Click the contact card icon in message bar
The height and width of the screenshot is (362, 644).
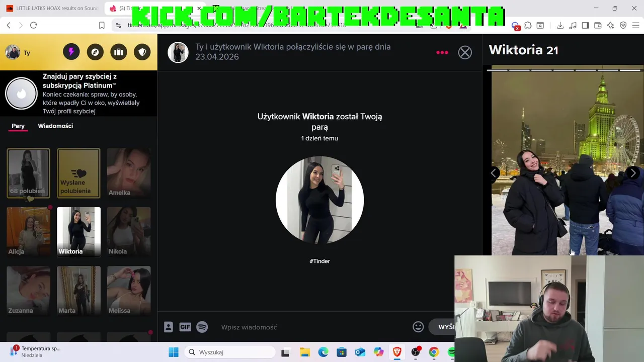pos(169,327)
